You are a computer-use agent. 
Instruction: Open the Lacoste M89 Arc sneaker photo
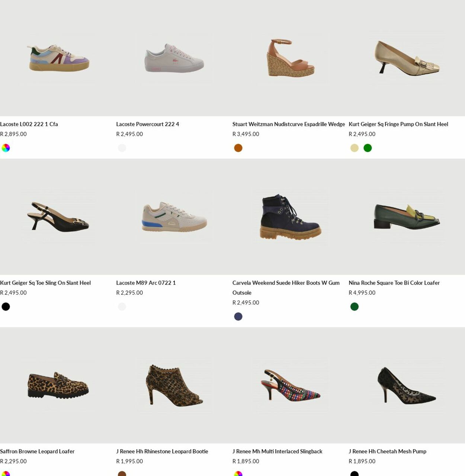pyautogui.click(x=174, y=217)
